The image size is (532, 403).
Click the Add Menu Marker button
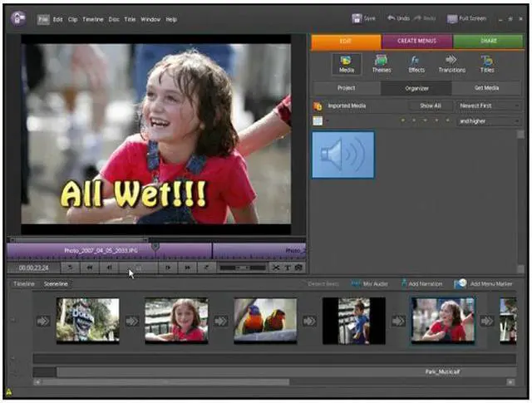(483, 284)
